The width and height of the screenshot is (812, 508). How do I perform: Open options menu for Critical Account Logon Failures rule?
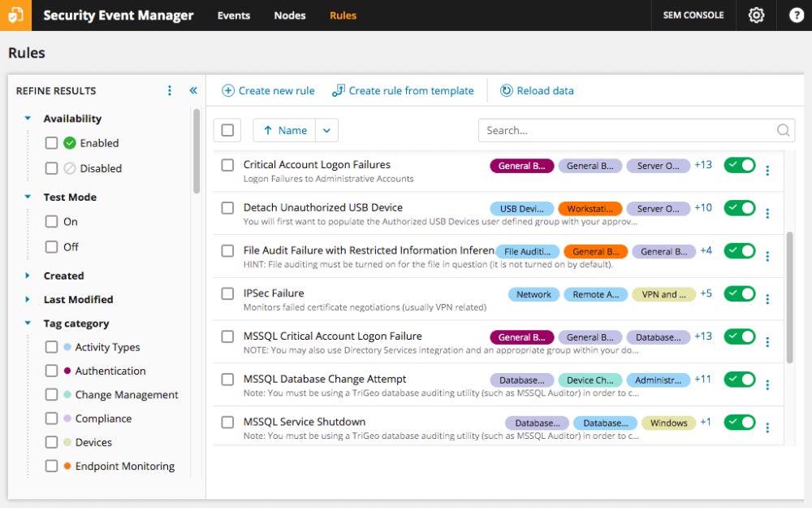767,171
